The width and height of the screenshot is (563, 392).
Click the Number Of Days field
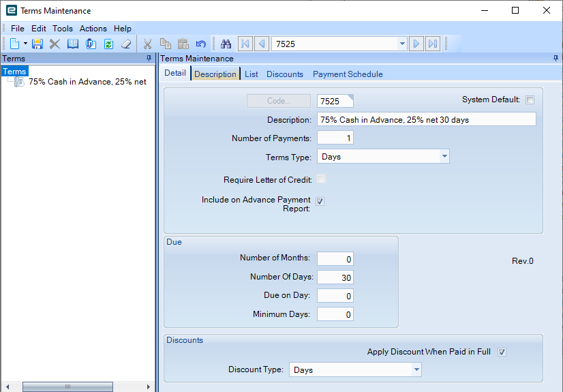335,277
